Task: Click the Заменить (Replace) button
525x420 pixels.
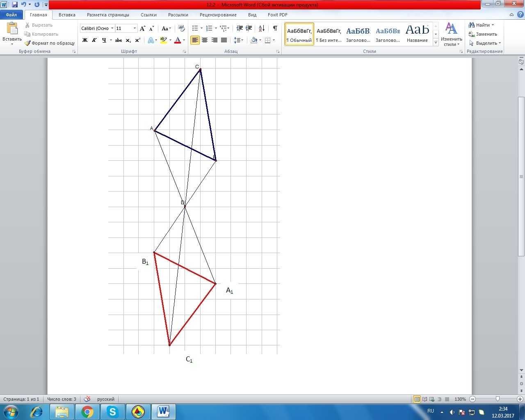Action: click(483, 34)
